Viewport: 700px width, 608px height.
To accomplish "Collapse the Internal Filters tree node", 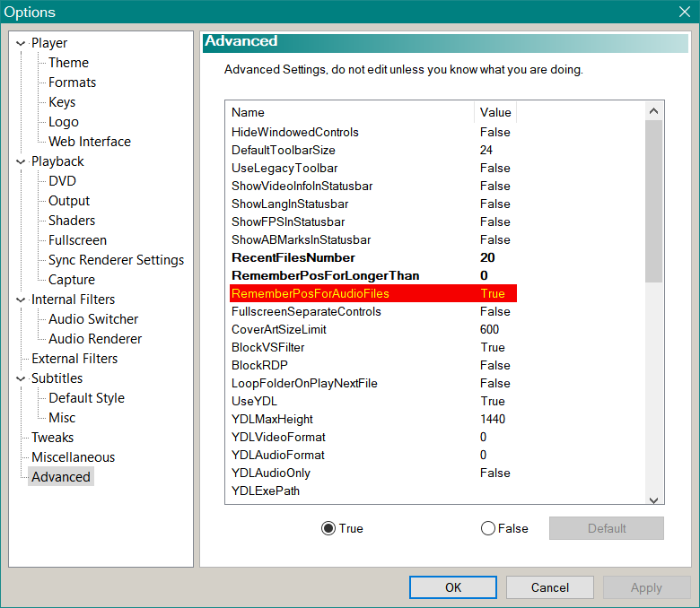I will pyautogui.click(x=22, y=300).
